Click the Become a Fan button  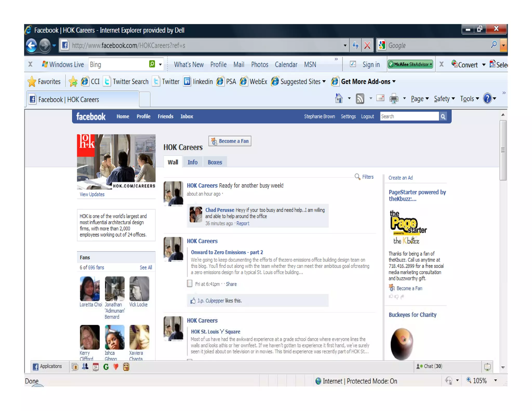point(230,141)
